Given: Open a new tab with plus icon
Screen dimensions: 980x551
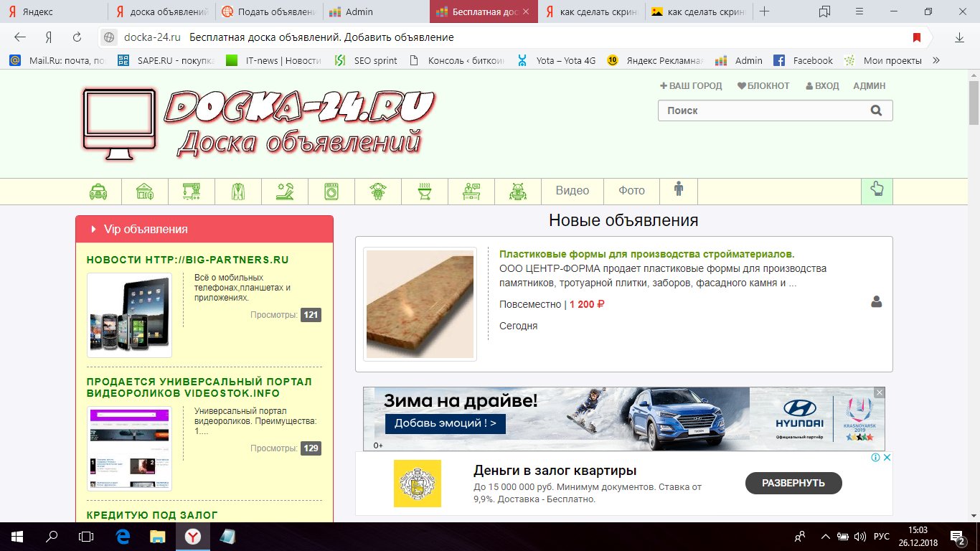Looking at the screenshot, I should (765, 11).
